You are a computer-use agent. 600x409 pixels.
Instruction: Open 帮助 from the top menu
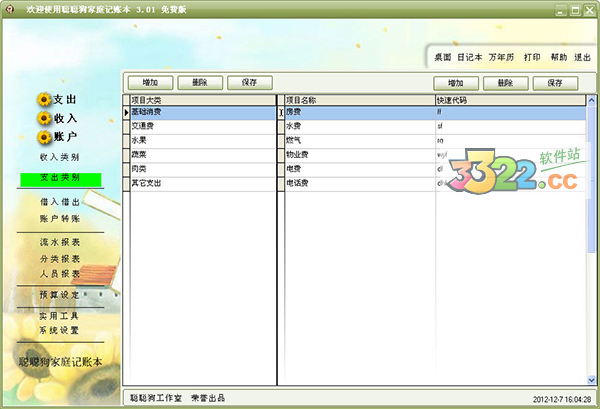559,57
